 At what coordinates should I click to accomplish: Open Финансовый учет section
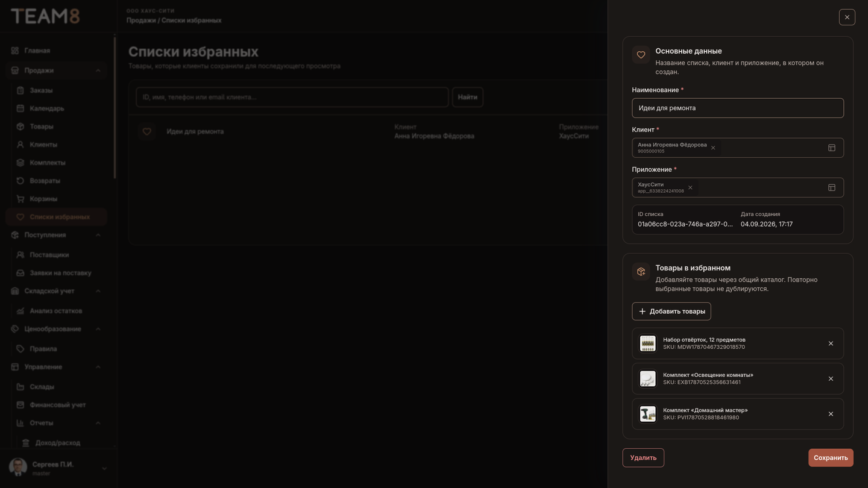(x=57, y=405)
